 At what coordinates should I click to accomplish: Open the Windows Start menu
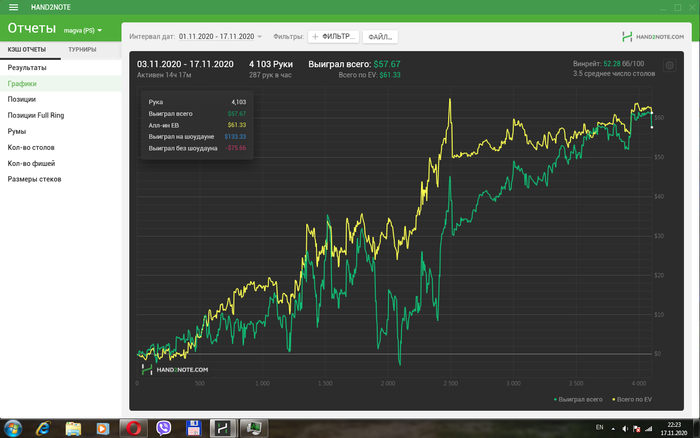(12, 429)
